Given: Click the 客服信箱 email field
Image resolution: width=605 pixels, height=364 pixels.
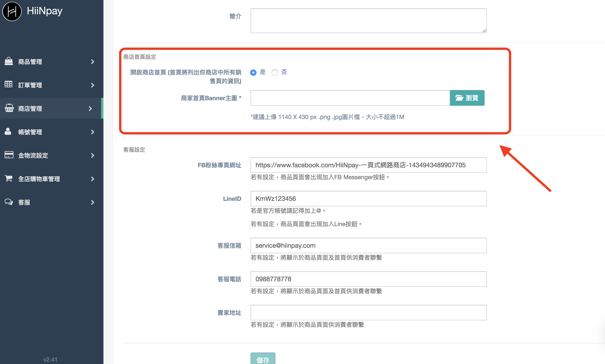Looking at the screenshot, I should pyautogui.click(x=368, y=245).
